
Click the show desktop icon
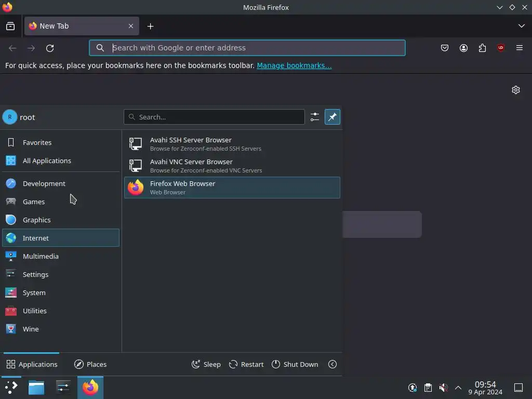[518, 388]
